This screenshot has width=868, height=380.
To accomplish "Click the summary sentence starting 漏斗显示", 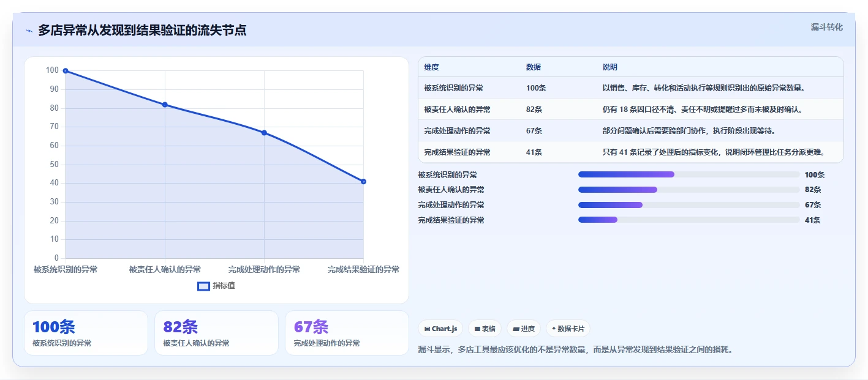I will [576, 350].
